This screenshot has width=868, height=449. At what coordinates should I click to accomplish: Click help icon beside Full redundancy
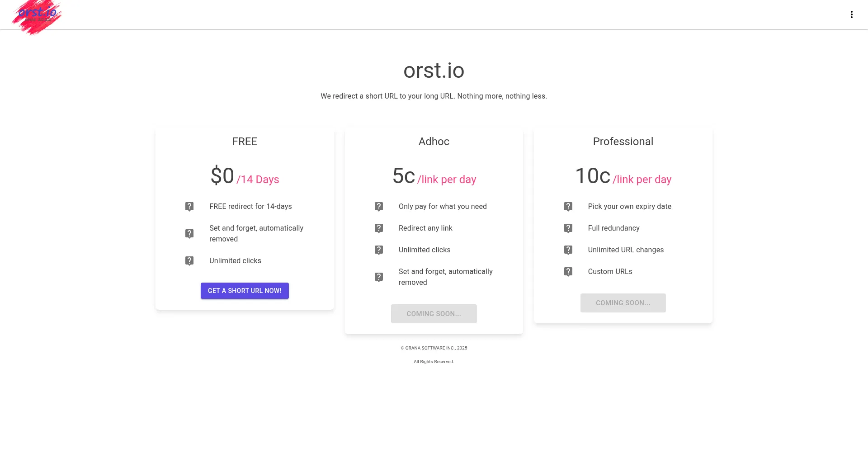(568, 228)
